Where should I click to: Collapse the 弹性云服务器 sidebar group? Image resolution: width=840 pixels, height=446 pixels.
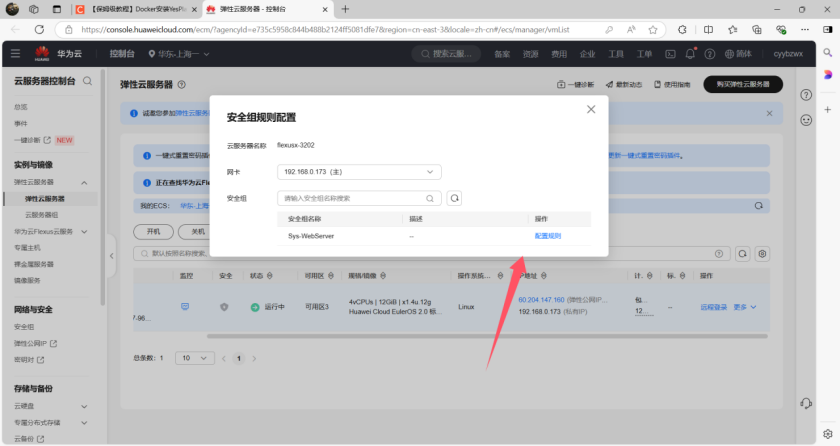point(84,183)
